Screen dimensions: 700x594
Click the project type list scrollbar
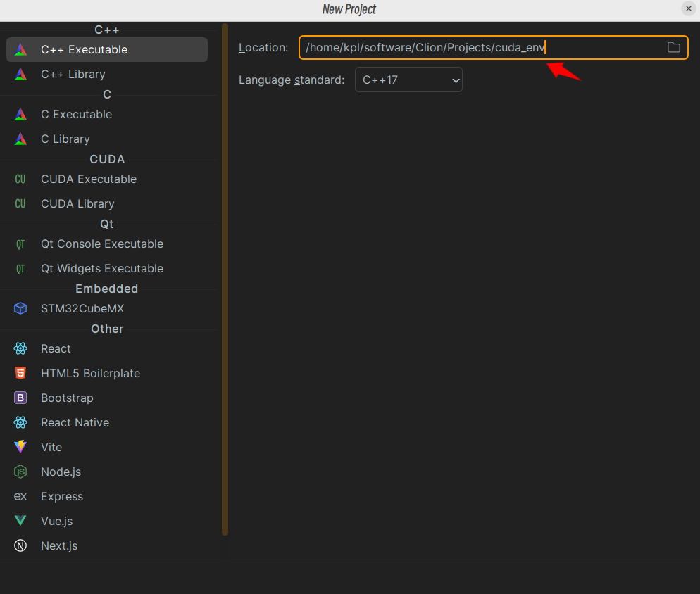point(225,279)
